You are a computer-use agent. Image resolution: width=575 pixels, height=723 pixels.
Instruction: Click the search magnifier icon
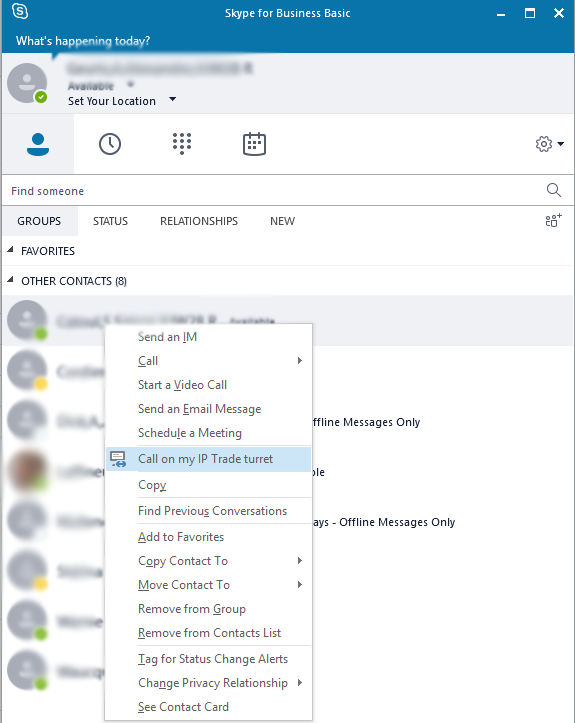[554, 190]
